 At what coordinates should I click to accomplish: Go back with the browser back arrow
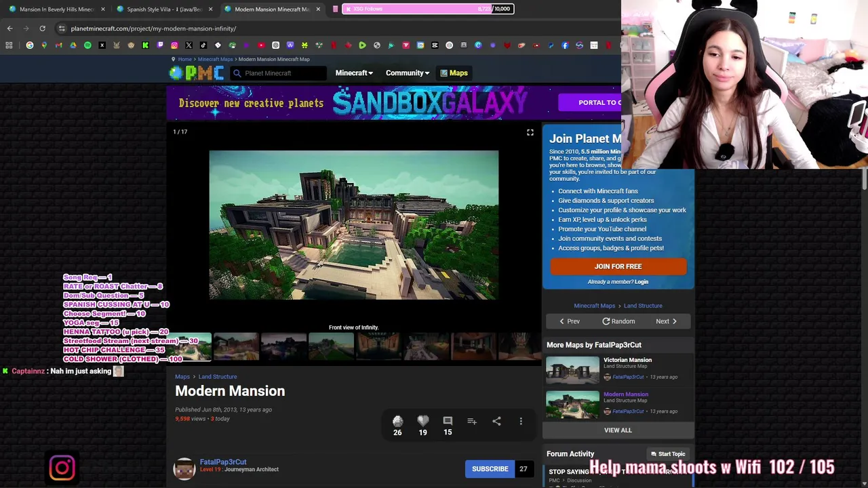tap(9, 28)
